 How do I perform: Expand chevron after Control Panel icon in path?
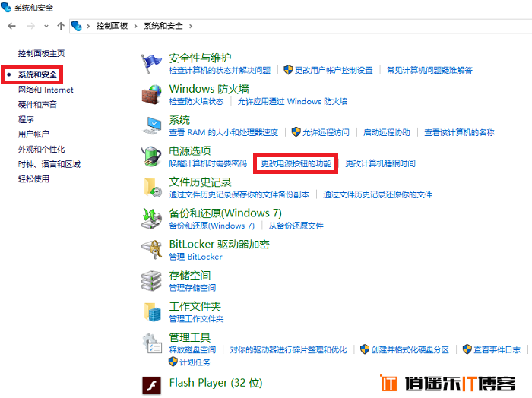88,26
